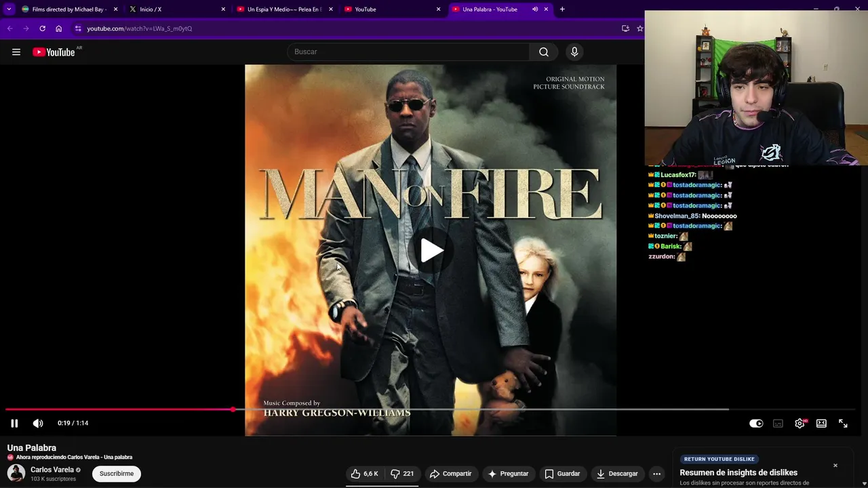The image size is (868, 488).
Task: Download the video with Descargar
Action: pos(617,474)
